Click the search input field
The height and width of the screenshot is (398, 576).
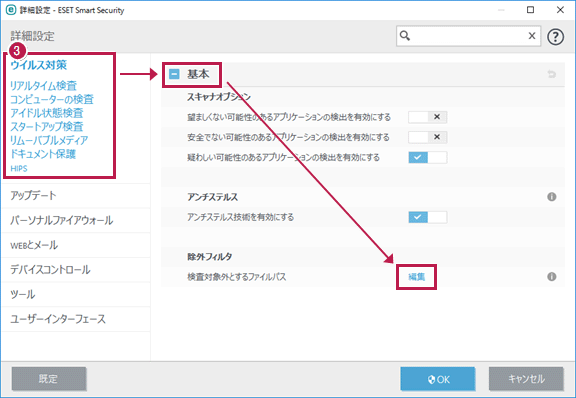(x=468, y=36)
